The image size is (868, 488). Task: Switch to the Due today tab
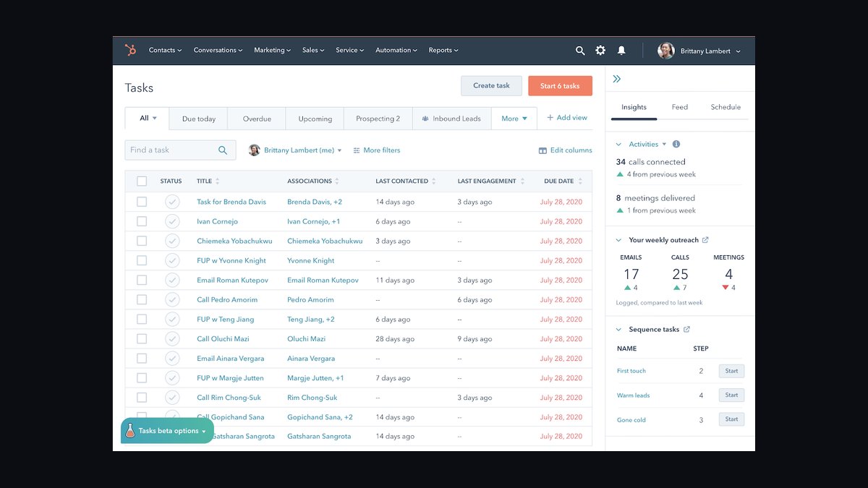pos(199,119)
